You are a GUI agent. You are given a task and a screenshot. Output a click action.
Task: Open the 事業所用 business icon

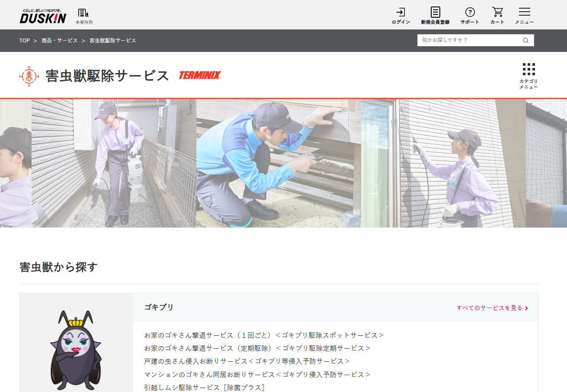click(84, 16)
